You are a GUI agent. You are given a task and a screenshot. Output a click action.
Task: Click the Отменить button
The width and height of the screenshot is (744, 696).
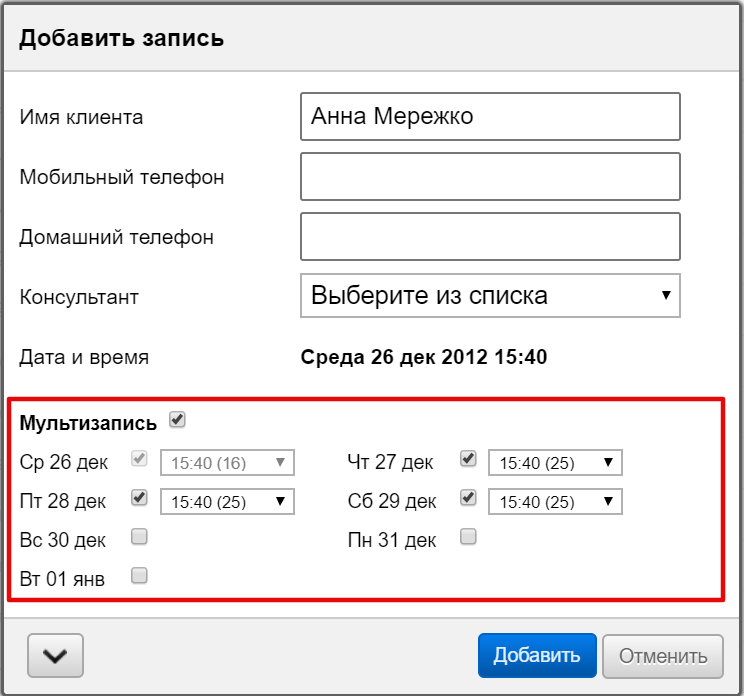click(x=663, y=656)
